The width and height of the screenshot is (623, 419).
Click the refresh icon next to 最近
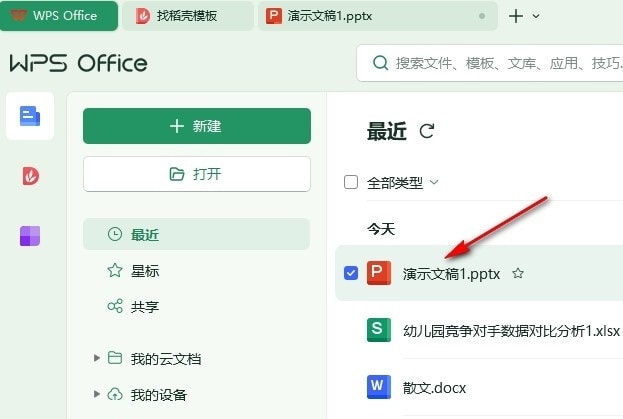(x=427, y=131)
